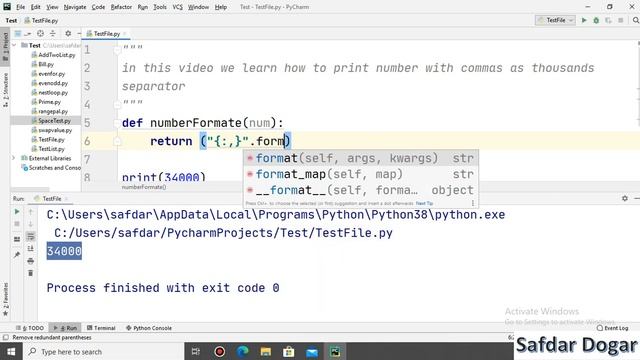This screenshot has height=360, width=640.
Task: Close the TestFile.py editor tab
Action: coord(124,33)
